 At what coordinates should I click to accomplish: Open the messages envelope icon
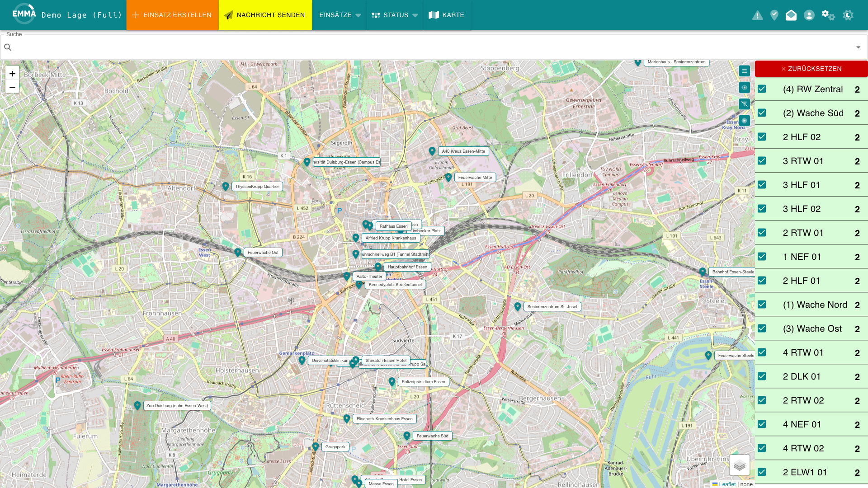[791, 15]
